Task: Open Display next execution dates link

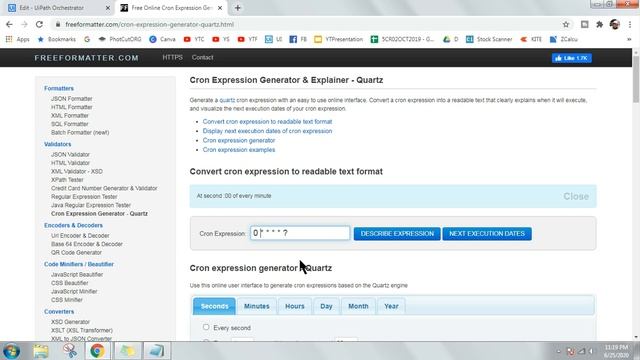Action: [267, 131]
